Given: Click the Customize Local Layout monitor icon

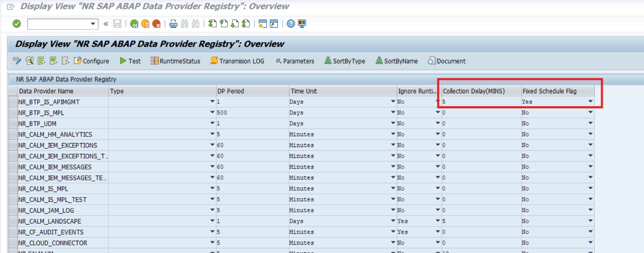Looking at the screenshot, I should 302,24.
